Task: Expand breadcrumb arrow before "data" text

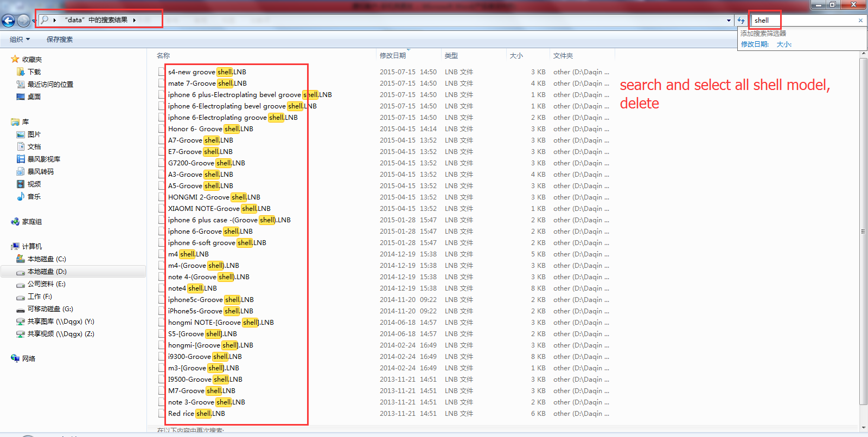Action: coord(55,20)
